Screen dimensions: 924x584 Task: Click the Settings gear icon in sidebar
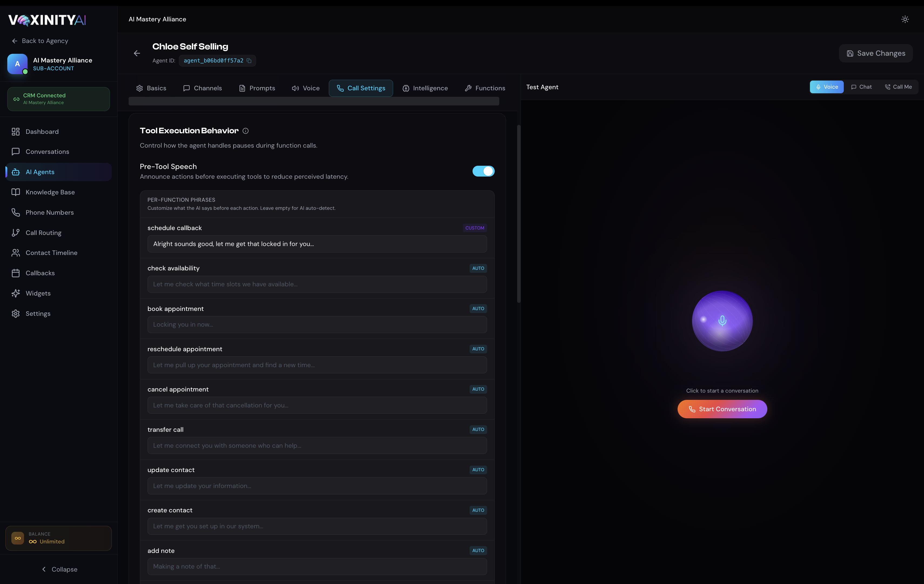15,314
